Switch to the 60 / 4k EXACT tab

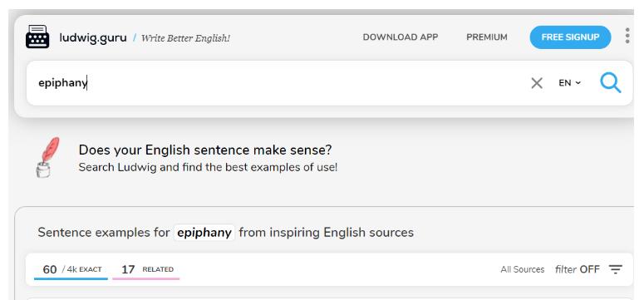pos(71,270)
